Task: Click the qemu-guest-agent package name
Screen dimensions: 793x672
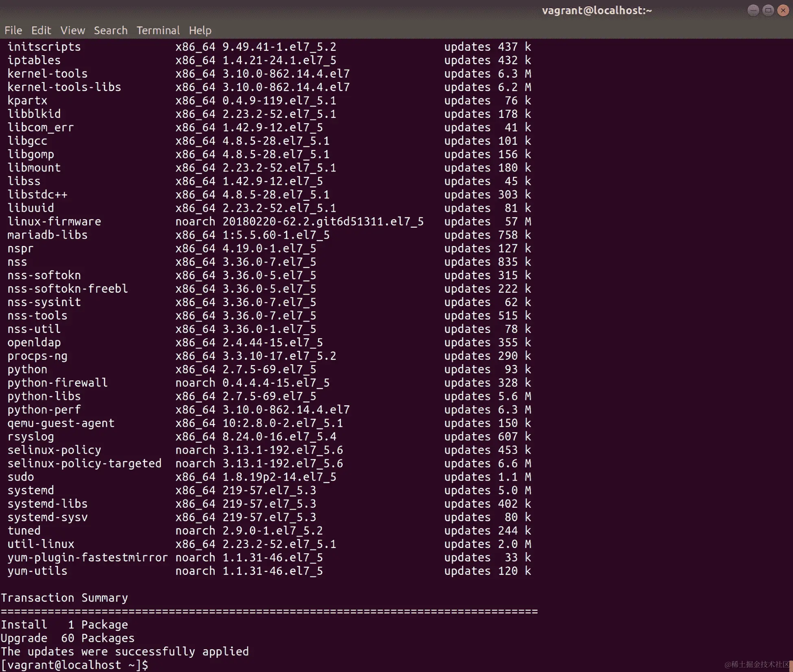Action: tap(61, 423)
